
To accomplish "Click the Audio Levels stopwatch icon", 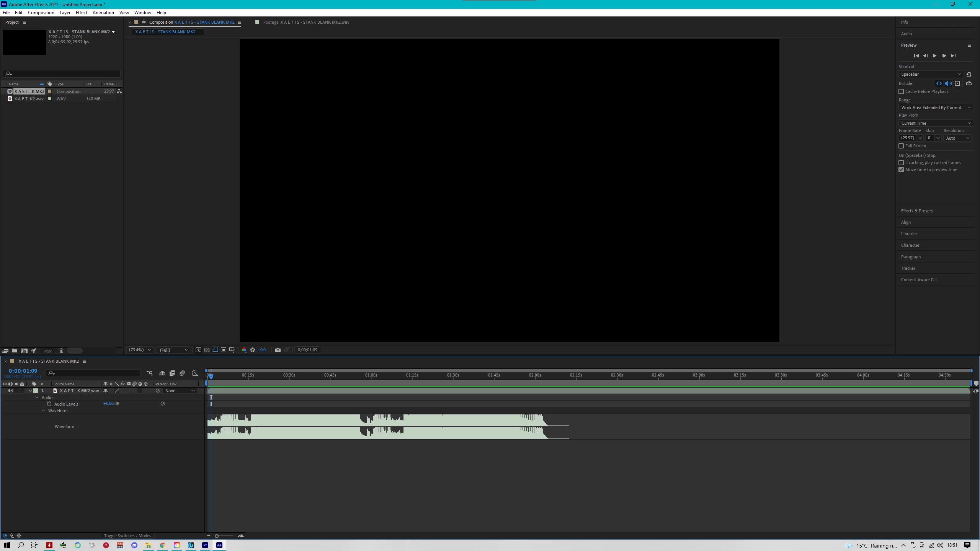I will 49,404.
